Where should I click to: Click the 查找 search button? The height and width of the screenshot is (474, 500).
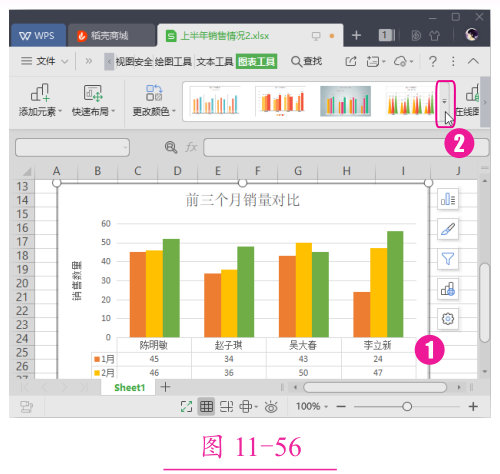(306, 61)
